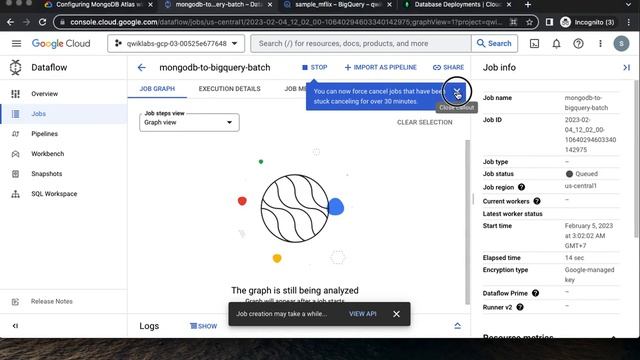Open SQL Workspace in sidebar
The image size is (640, 360).
tap(64, 194)
